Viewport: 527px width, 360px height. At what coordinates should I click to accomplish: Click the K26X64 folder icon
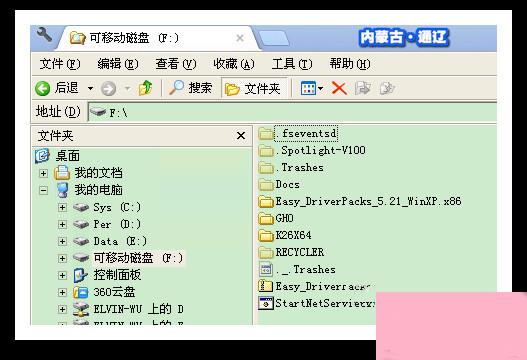point(266,236)
